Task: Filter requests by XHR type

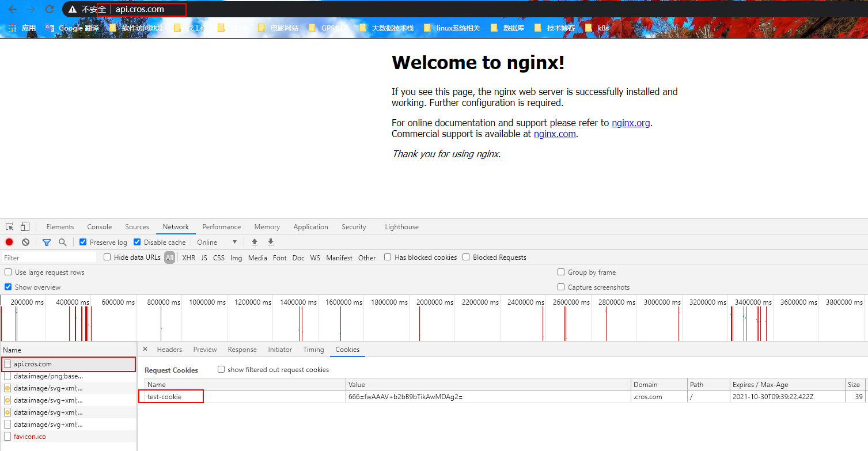Action: (x=189, y=258)
